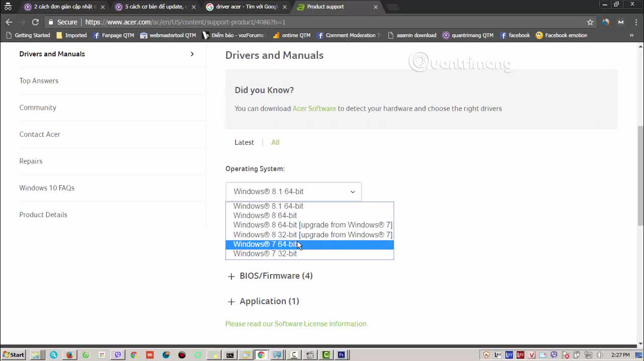644x361 pixels.
Task: Click the power plug tray icon
Action: [x=577, y=354]
